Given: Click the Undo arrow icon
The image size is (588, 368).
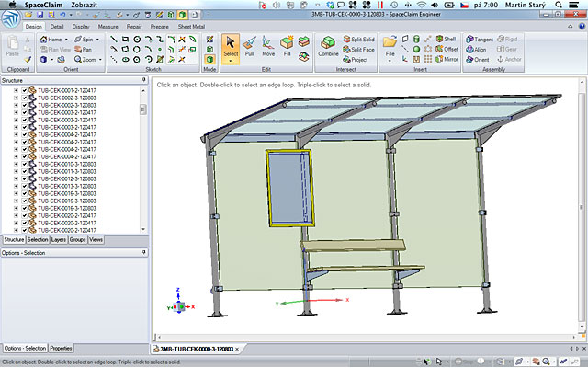Looking at the screenshot, I should point(62,15).
